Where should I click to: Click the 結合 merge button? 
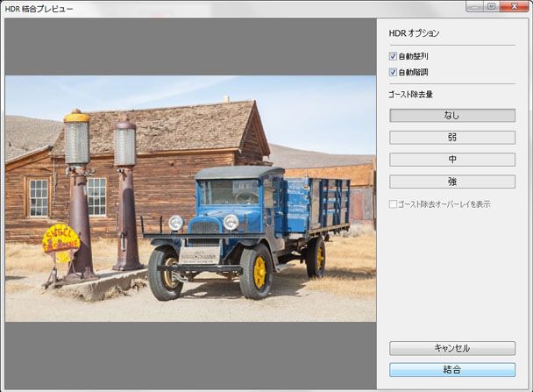tap(452, 370)
